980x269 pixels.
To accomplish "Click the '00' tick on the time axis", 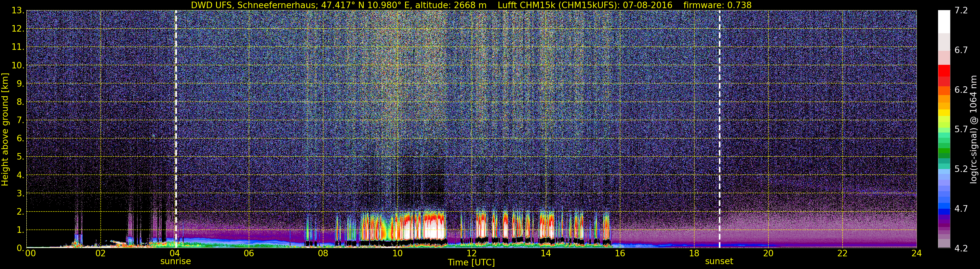I will 30,254.
